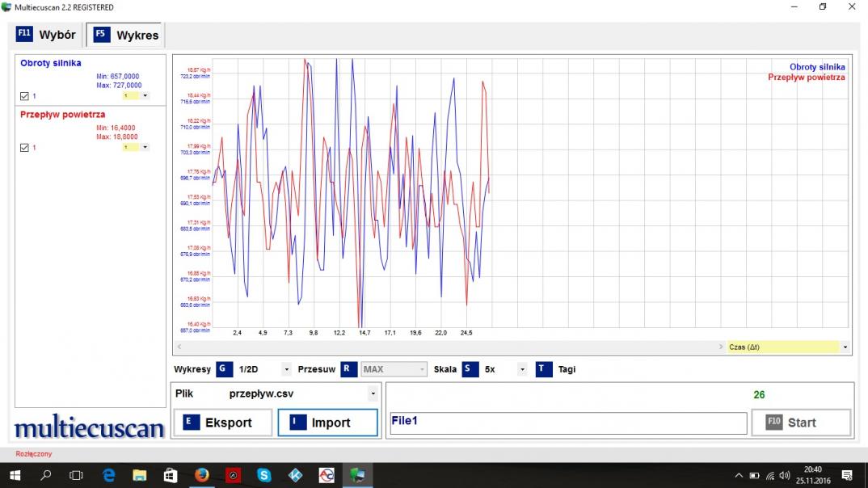Switch to the Wybór tab

pyautogui.click(x=47, y=35)
